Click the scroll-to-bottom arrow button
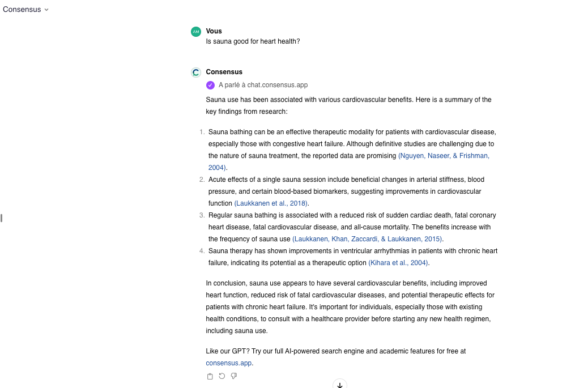Screen dimensions: 588x388 pyautogui.click(x=340, y=385)
